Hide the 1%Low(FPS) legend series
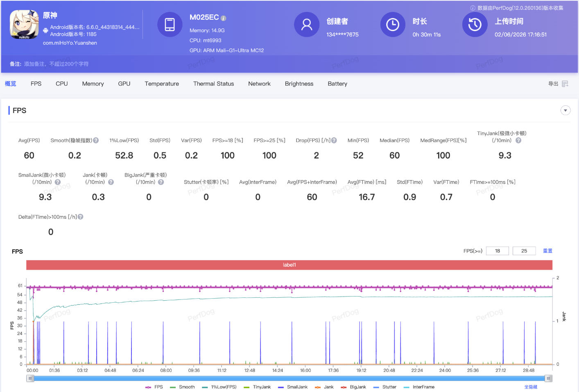 click(x=219, y=387)
